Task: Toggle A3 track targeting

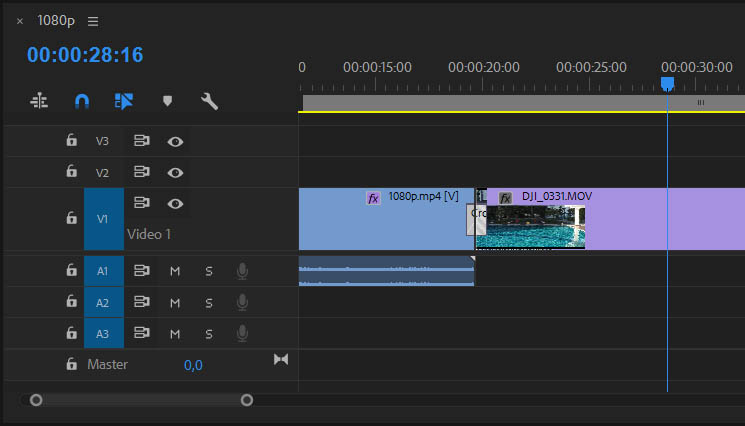Action: [x=104, y=334]
